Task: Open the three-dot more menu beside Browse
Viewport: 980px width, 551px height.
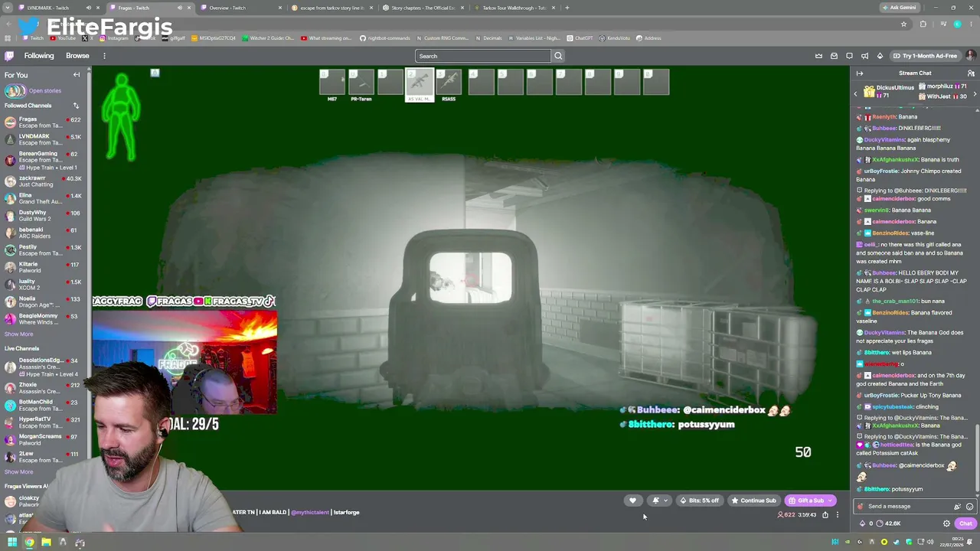Action: 104,56
